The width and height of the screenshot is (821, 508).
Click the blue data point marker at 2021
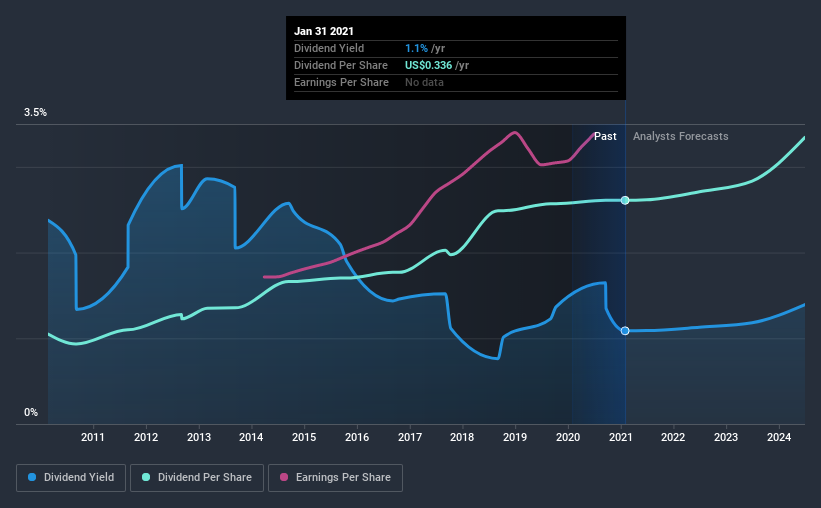pyautogui.click(x=625, y=330)
